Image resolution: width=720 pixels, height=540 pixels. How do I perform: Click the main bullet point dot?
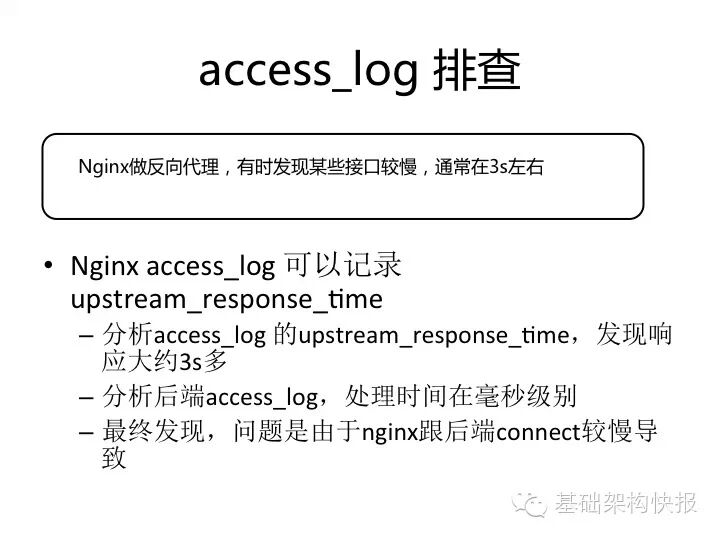point(48,265)
